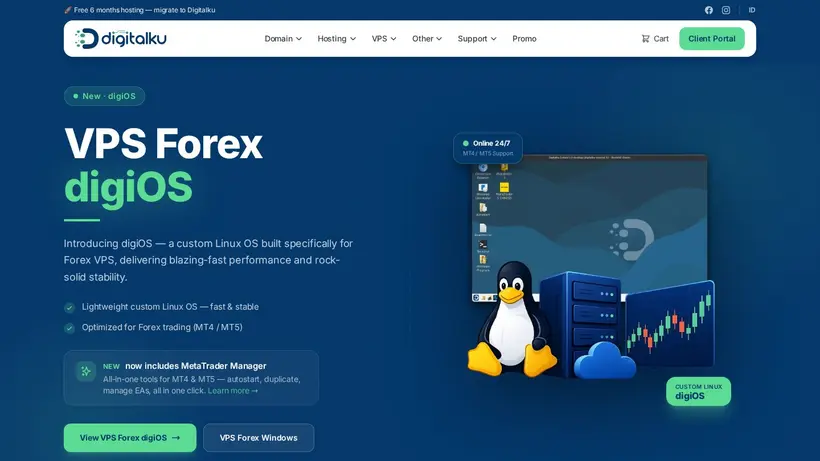
Task: Open the VPS dropdown menu
Action: (384, 39)
